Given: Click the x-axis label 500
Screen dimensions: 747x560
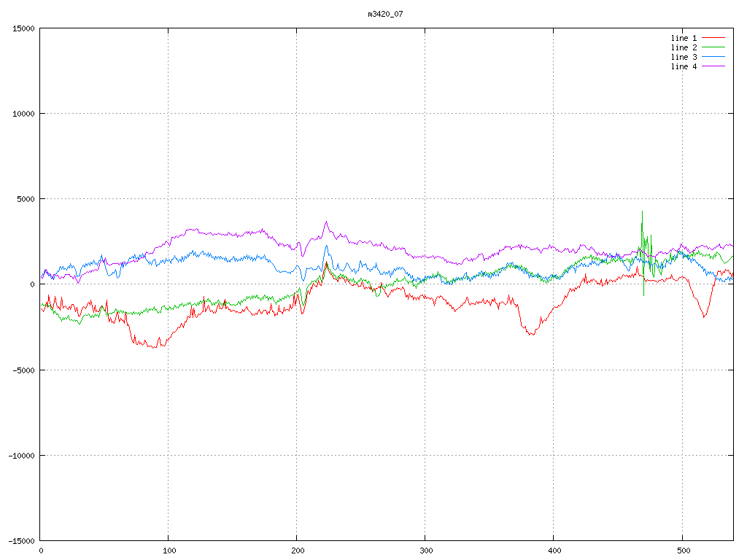Looking at the screenshot, I should [x=683, y=551].
